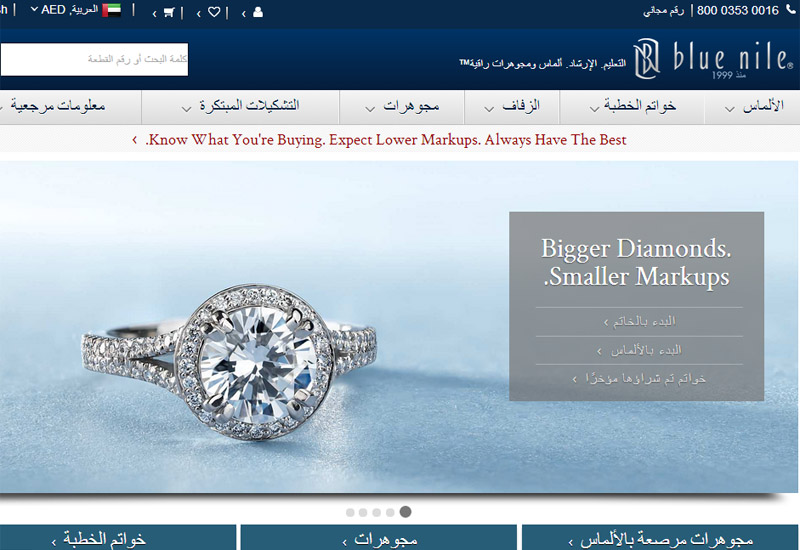The width and height of the screenshot is (800, 550).
Task: Click the search keyword input field
Action: coord(94,59)
